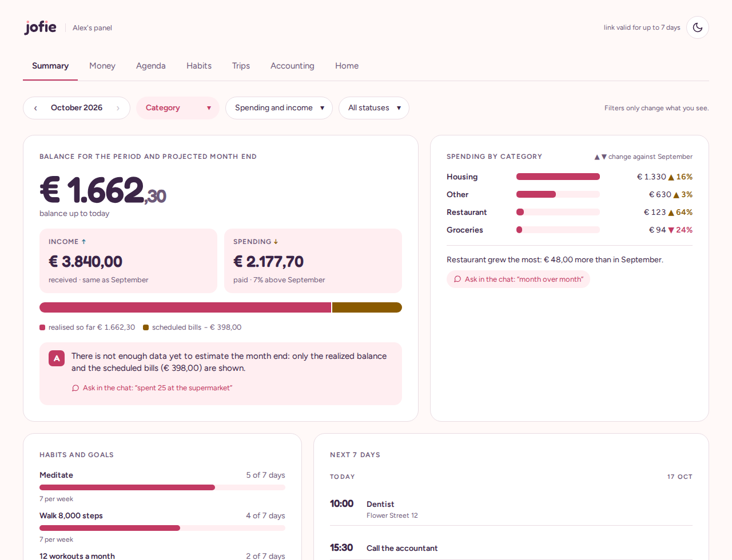Select the Summary tab
The height and width of the screenshot is (560, 732).
pos(50,66)
